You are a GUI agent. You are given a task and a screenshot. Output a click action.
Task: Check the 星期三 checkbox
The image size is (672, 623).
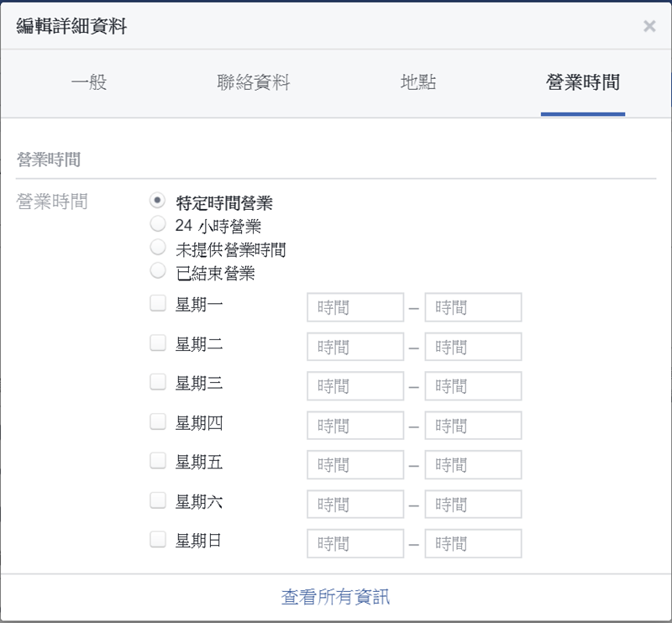pos(158,382)
